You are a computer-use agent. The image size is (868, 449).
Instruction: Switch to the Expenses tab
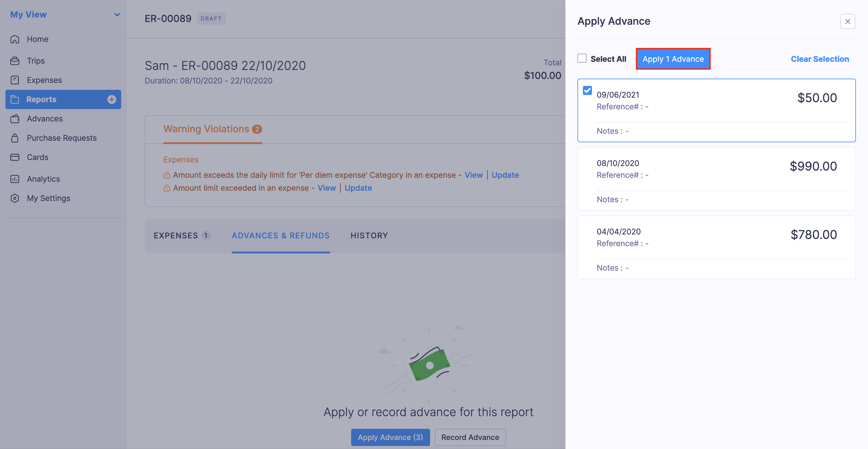click(176, 235)
